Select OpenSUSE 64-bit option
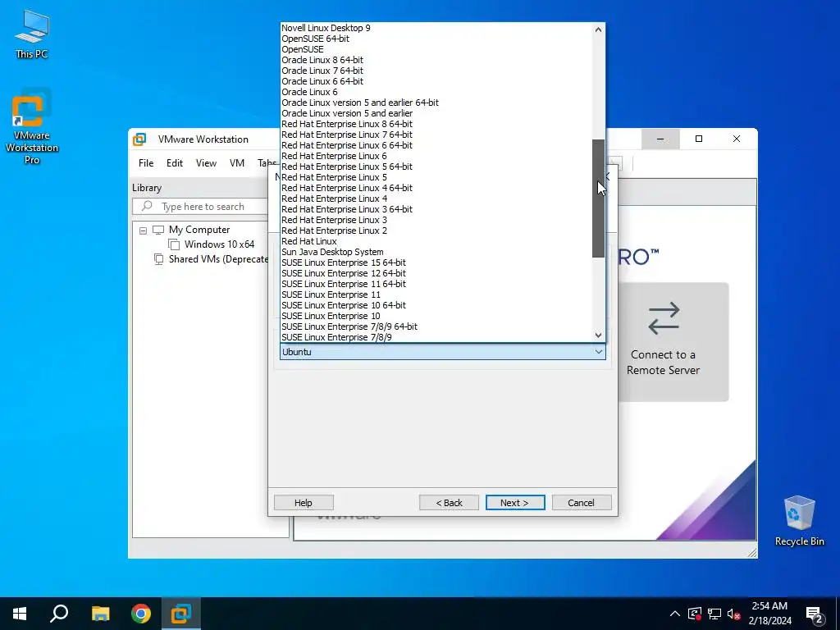This screenshot has width=840, height=630. click(316, 39)
